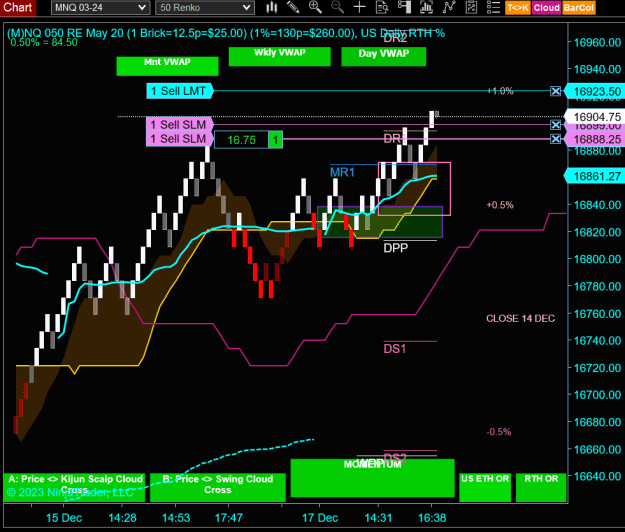Image resolution: width=625 pixels, height=532 pixels.
Task: Click the +1.0% level label
Action: pyautogui.click(x=500, y=91)
